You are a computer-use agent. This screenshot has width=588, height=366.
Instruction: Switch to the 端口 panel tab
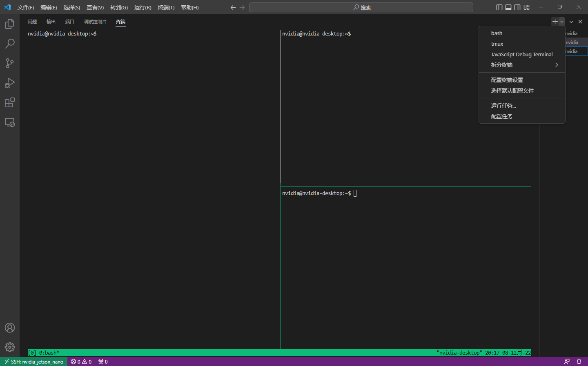(70, 22)
